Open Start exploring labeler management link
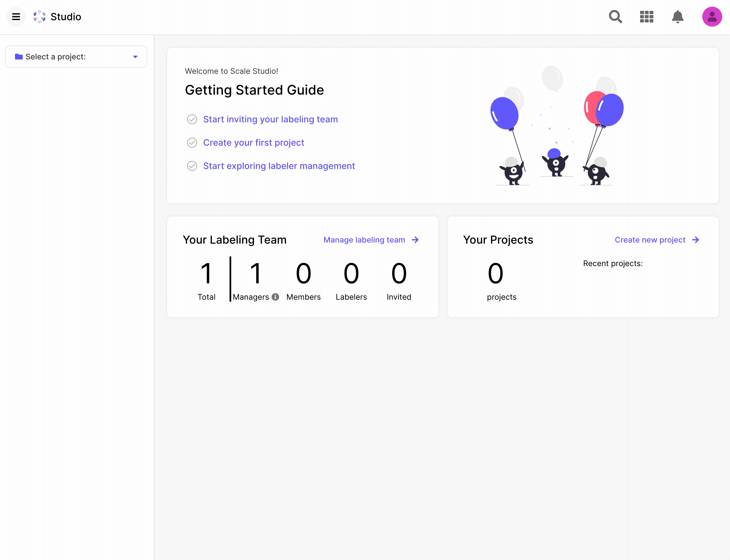Viewport: 730px width, 560px height. (x=279, y=166)
